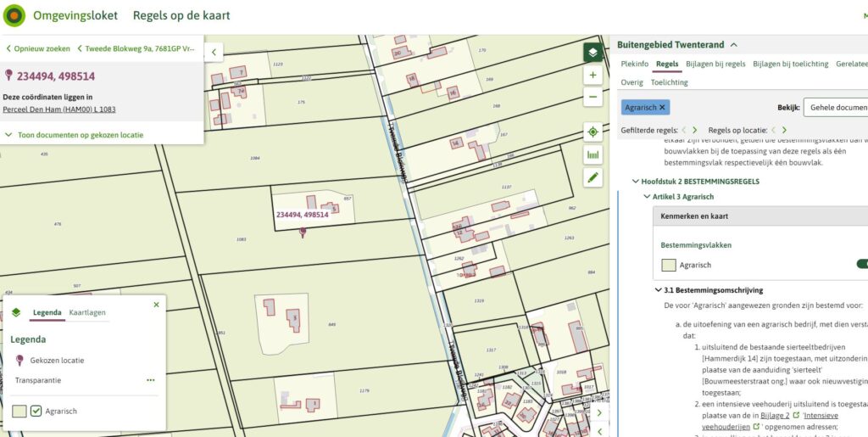Activate the draw pencil tool
The width and height of the screenshot is (868, 437).
(x=593, y=177)
